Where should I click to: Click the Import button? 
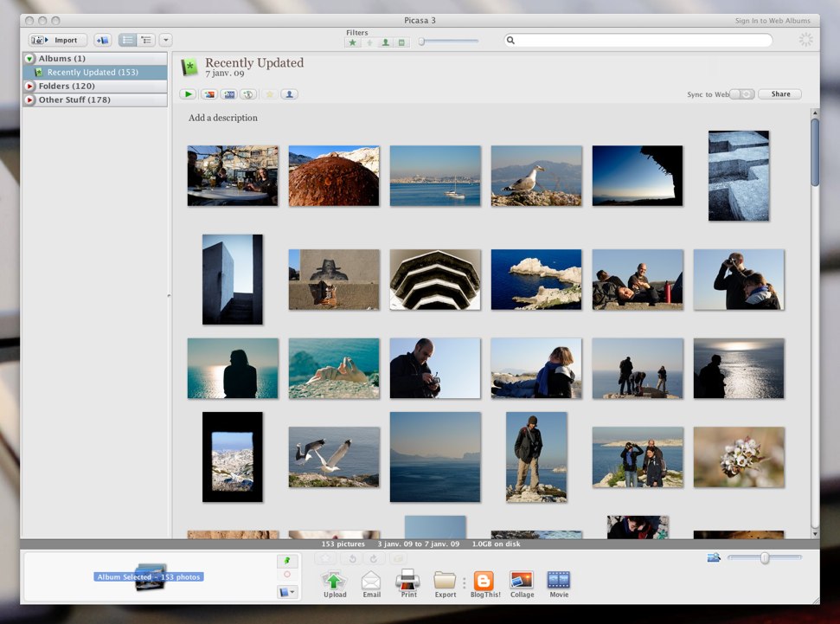pyautogui.click(x=57, y=40)
